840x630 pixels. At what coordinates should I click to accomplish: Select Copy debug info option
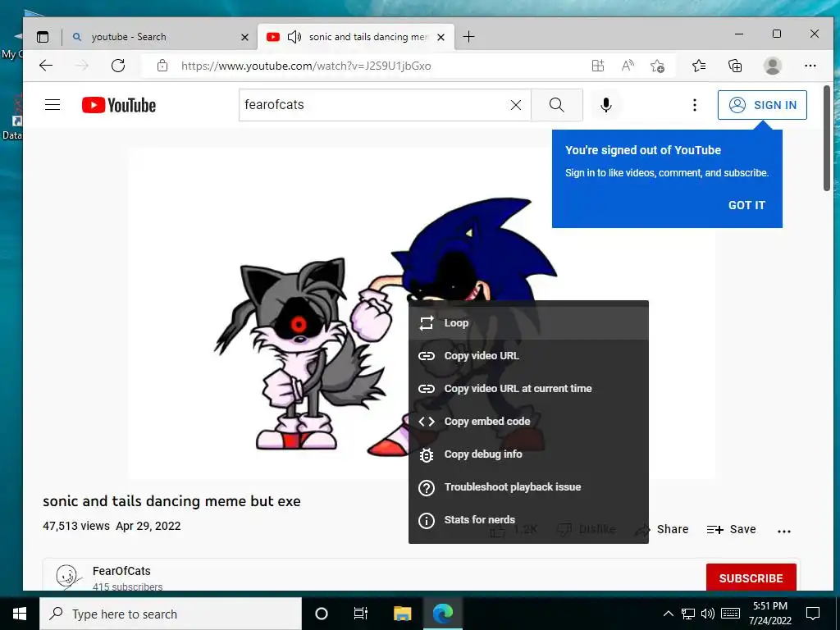coord(528,454)
